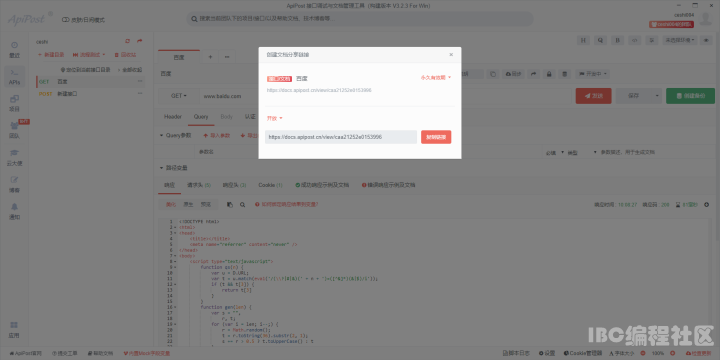The image size is (720, 360).
Task: Select the APIs sidebar icon
Action: (x=15, y=77)
